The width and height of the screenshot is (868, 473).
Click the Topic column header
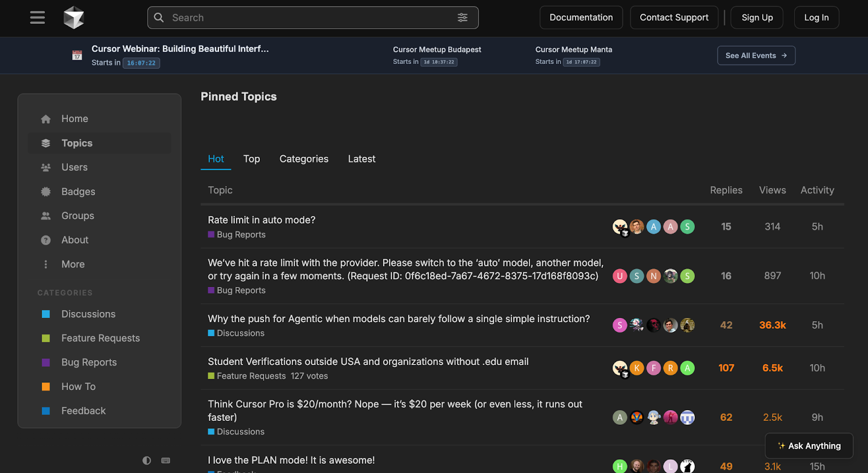[220, 190]
